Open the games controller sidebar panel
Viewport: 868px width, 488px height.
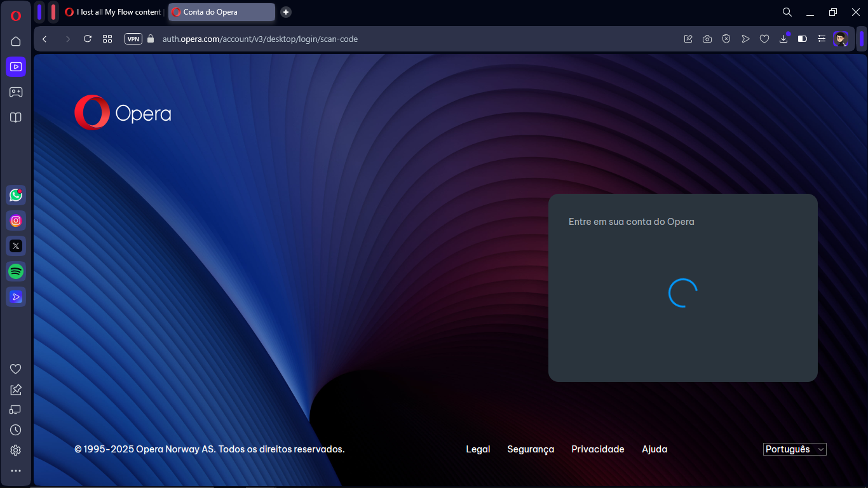click(x=16, y=92)
